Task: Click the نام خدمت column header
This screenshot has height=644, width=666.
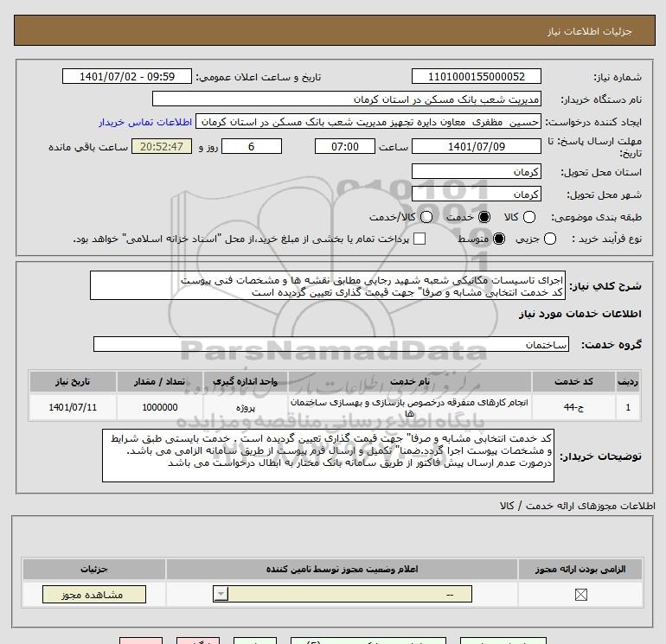Action: click(x=409, y=381)
